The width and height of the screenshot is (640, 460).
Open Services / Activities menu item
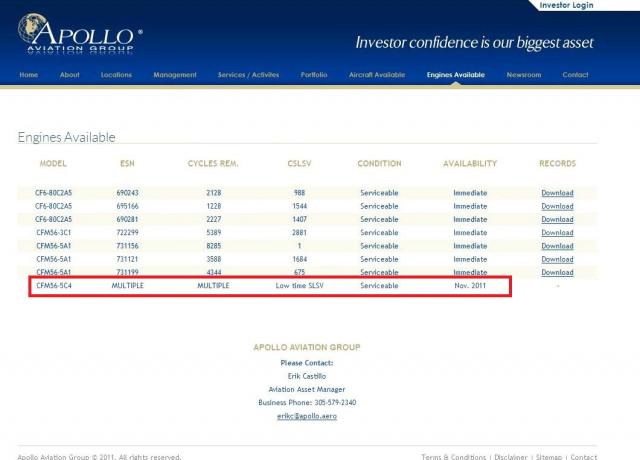click(x=248, y=75)
